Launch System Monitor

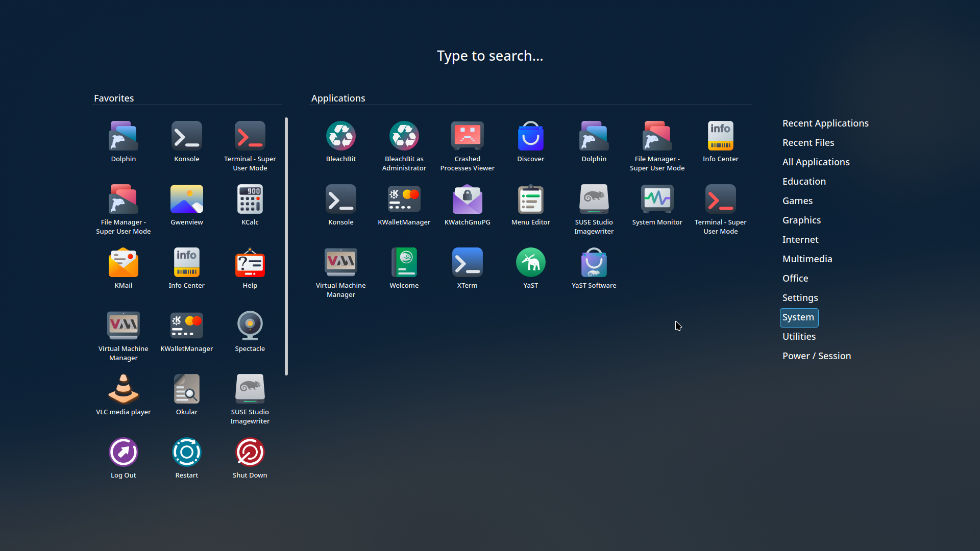click(x=657, y=205)
